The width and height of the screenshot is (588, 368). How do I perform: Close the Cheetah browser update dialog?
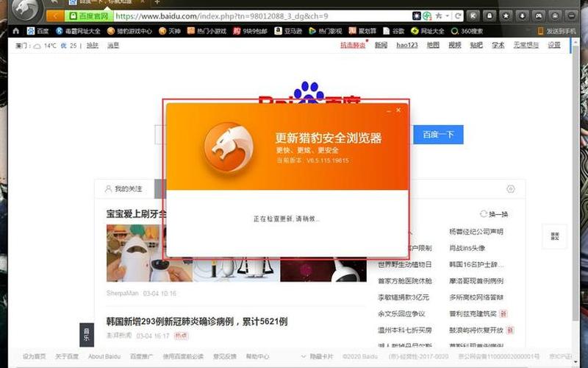[x=398, y=110]
